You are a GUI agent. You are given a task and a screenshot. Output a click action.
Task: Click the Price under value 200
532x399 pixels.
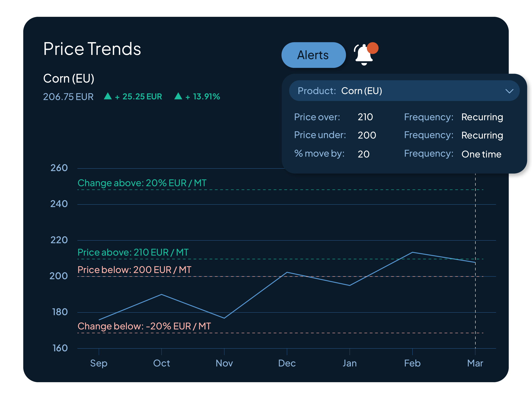point(366,135)
